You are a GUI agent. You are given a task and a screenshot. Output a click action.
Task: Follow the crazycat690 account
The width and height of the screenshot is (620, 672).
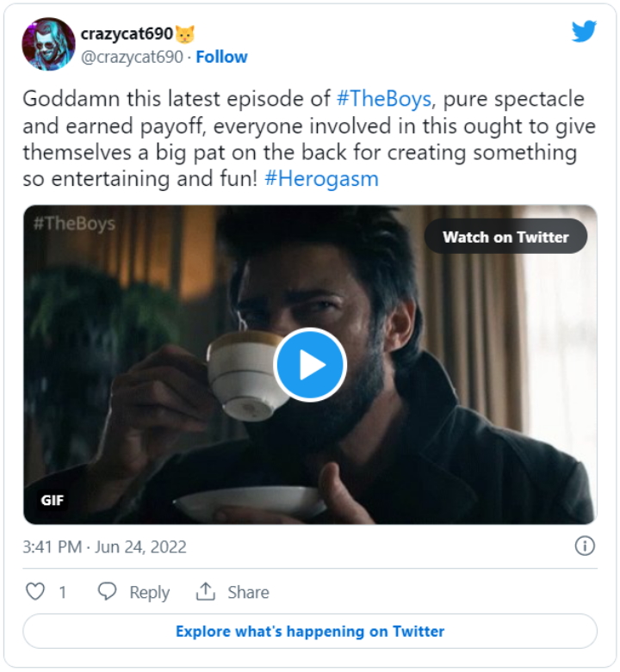221,57
